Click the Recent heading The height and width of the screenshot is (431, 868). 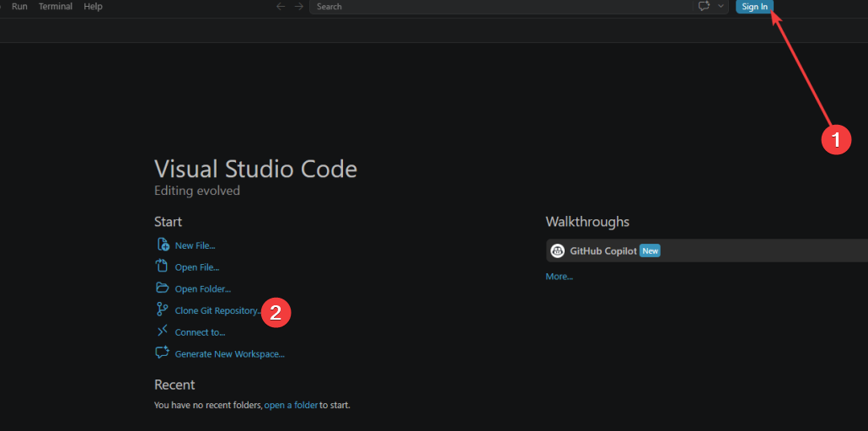click(174, 385)
